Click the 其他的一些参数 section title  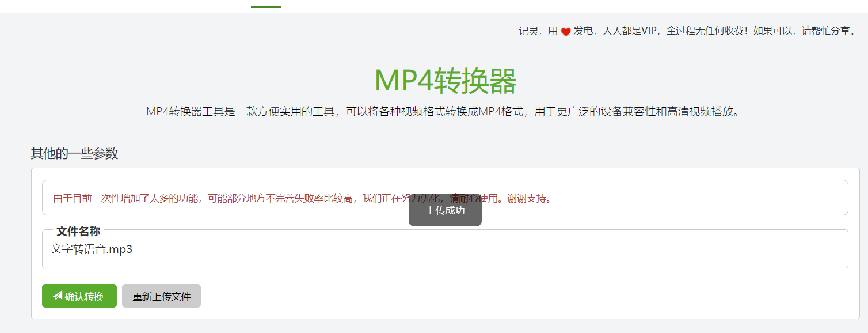74,153
